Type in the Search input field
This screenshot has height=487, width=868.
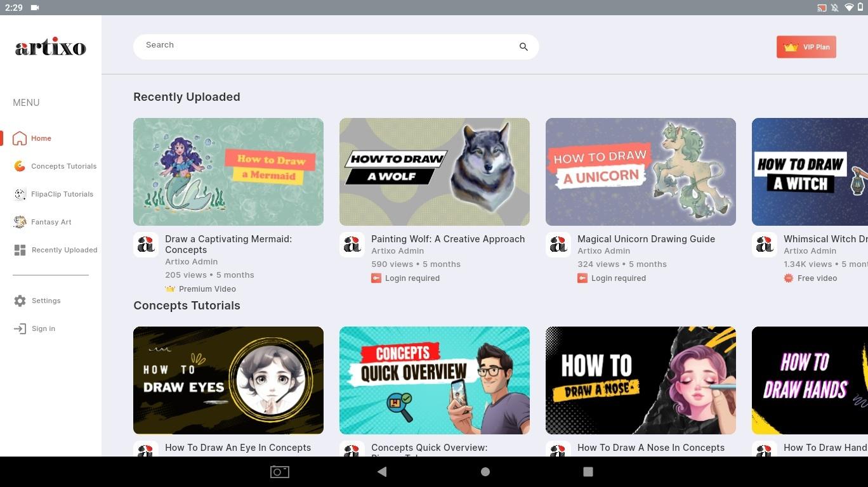324,46
